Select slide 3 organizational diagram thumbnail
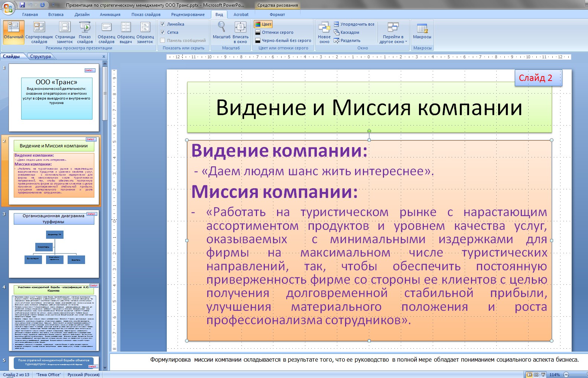The height and width of the screenshot is (378, 588). click(54, 244)
